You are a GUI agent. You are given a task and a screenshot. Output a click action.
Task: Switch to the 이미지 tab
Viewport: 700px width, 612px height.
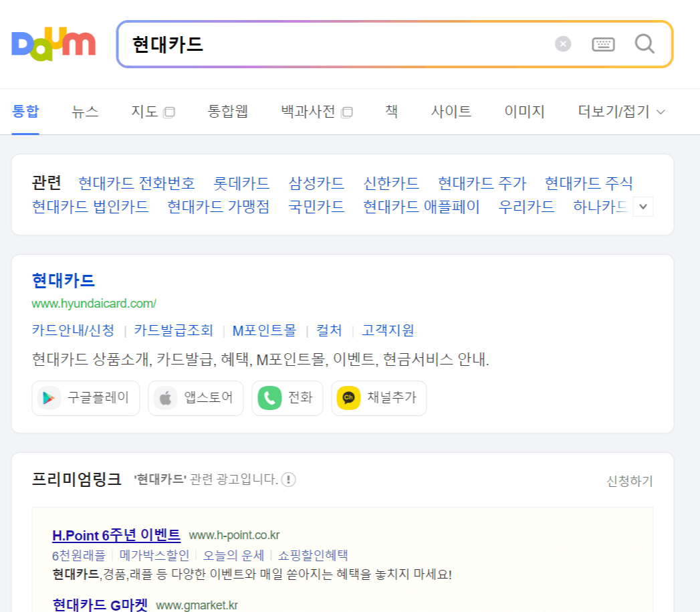525,112
